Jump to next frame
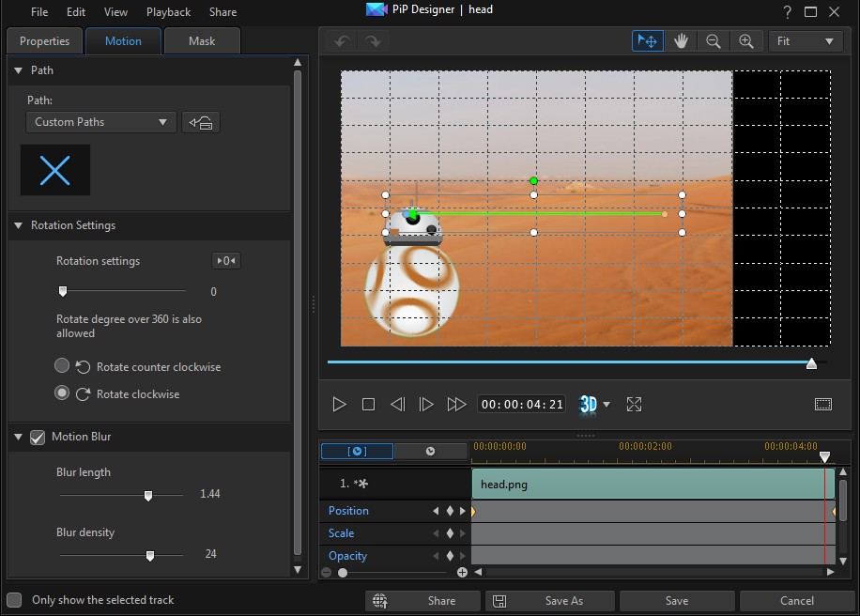Image resolution: width=860 pixels, height=616 pixels. (426, 405)
